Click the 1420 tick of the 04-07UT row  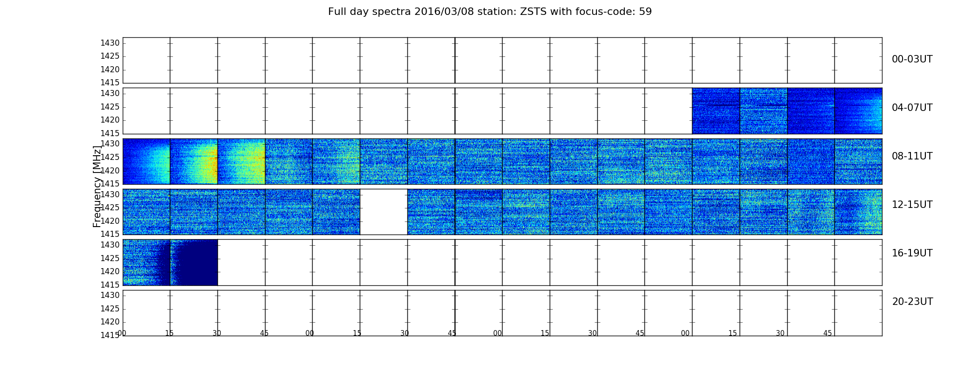(110, 120)
